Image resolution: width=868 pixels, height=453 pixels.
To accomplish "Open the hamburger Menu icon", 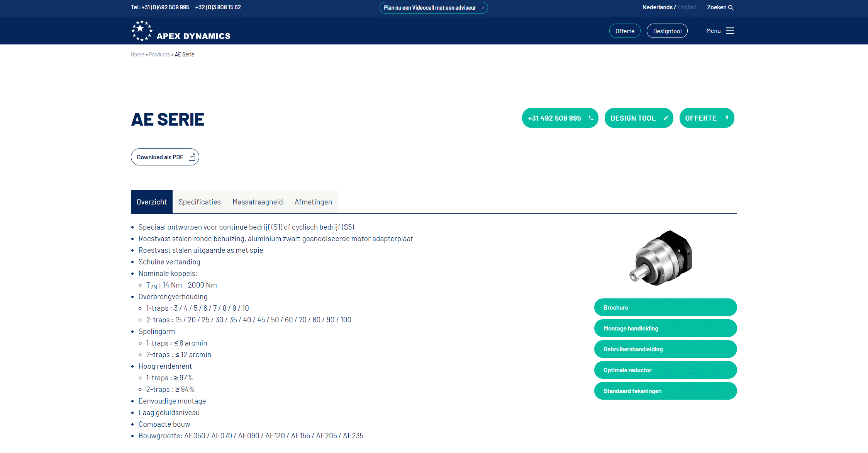I will [x=730, y=31].
